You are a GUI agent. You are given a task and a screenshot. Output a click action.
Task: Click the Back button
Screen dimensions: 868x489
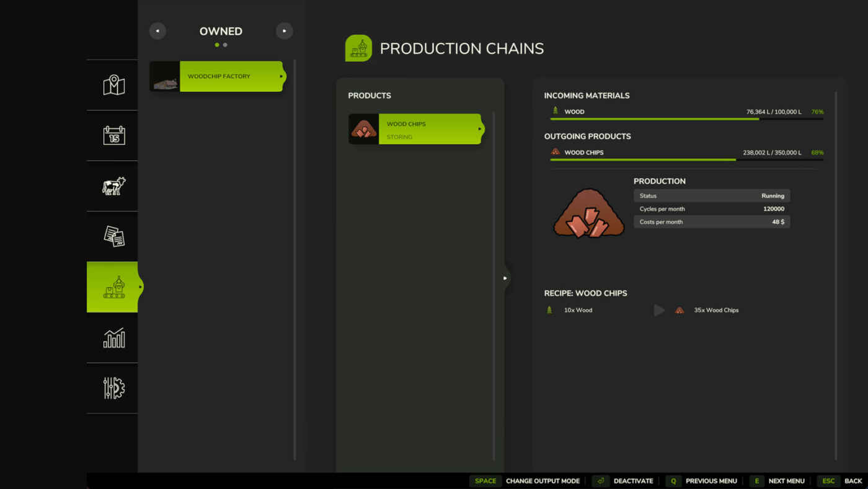tap(843, 481)
